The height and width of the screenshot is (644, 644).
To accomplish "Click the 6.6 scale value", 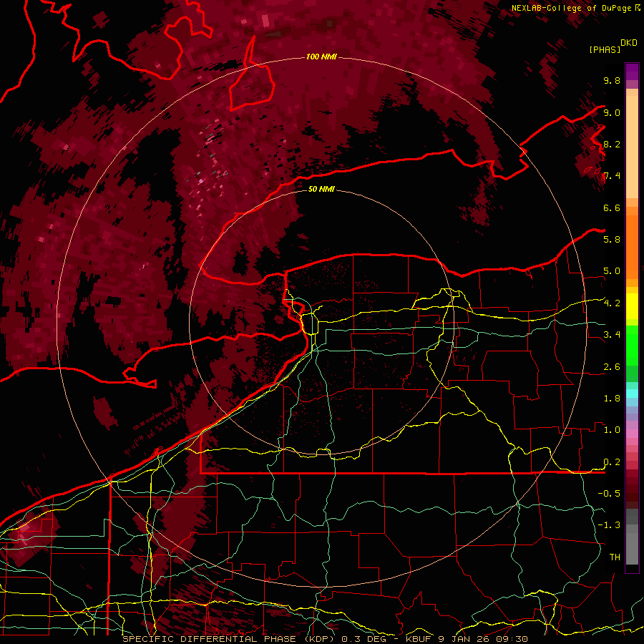I will pos(612,208).
